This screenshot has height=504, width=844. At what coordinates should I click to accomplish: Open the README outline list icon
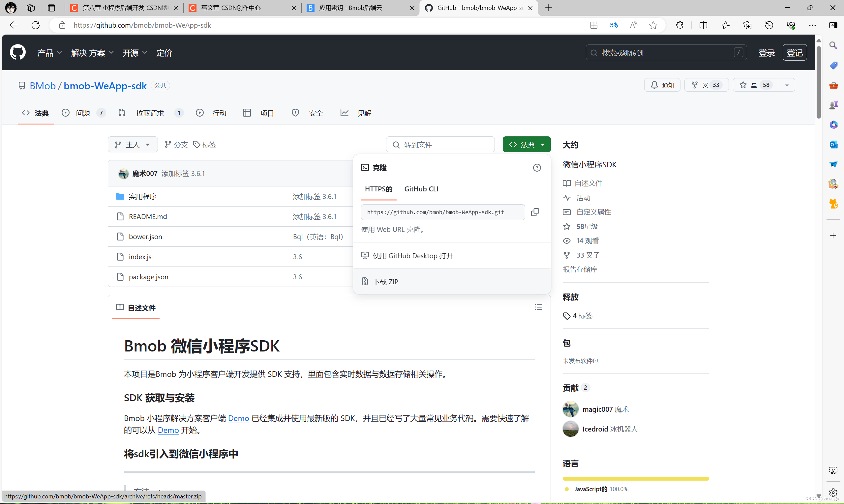point(538,307)
